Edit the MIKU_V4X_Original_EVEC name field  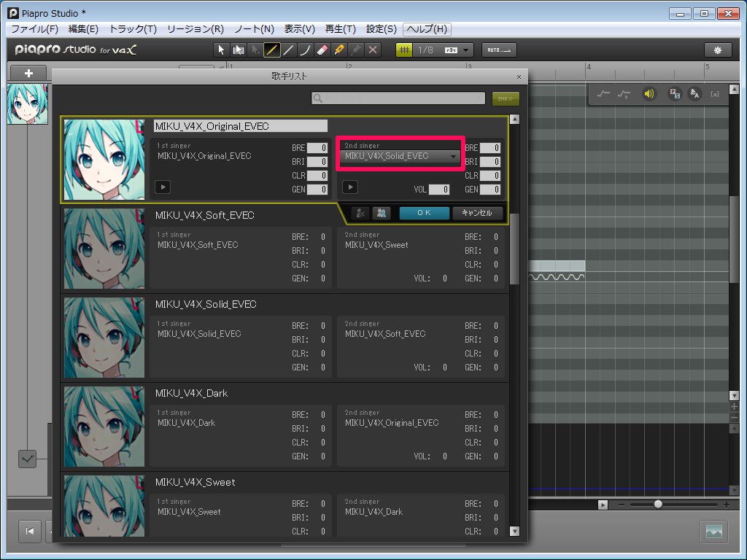(241, 126)
